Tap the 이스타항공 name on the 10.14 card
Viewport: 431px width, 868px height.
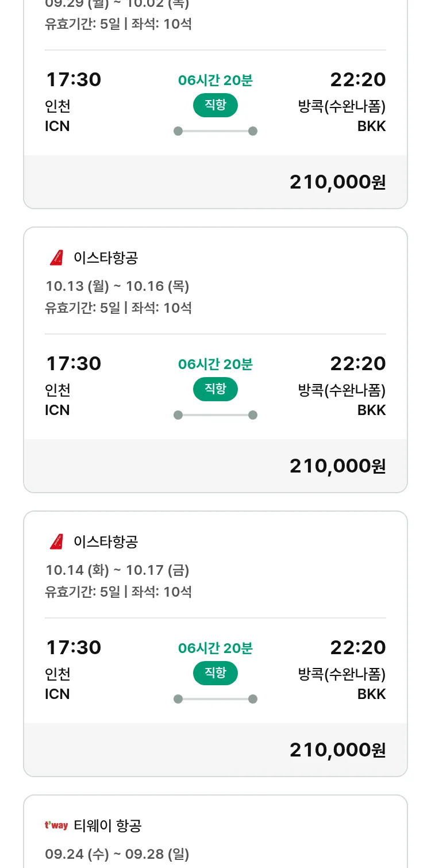pos(106,542)
